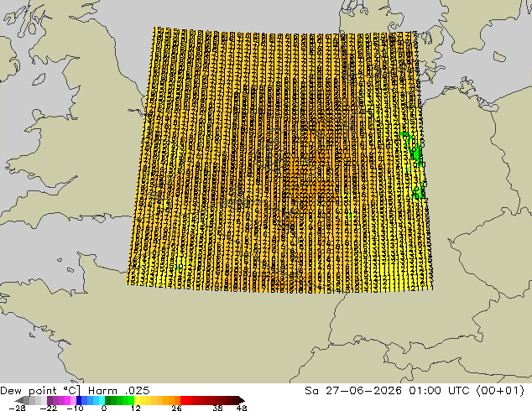Select the darkest maroon swatch near 48

[235, 400]
